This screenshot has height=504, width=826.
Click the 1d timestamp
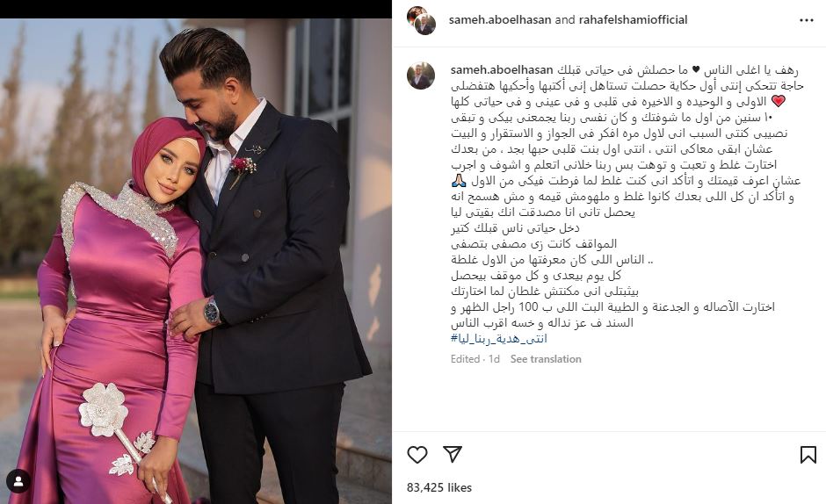point(494,359)
